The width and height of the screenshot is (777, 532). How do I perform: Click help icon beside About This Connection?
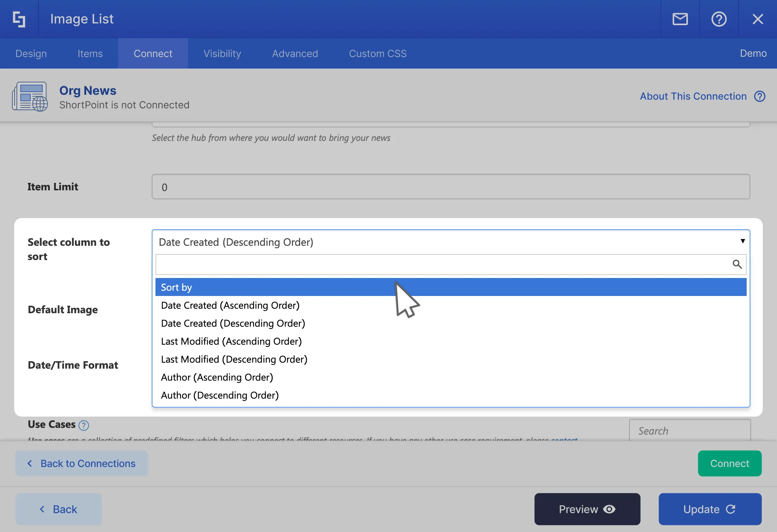[759, 96]
